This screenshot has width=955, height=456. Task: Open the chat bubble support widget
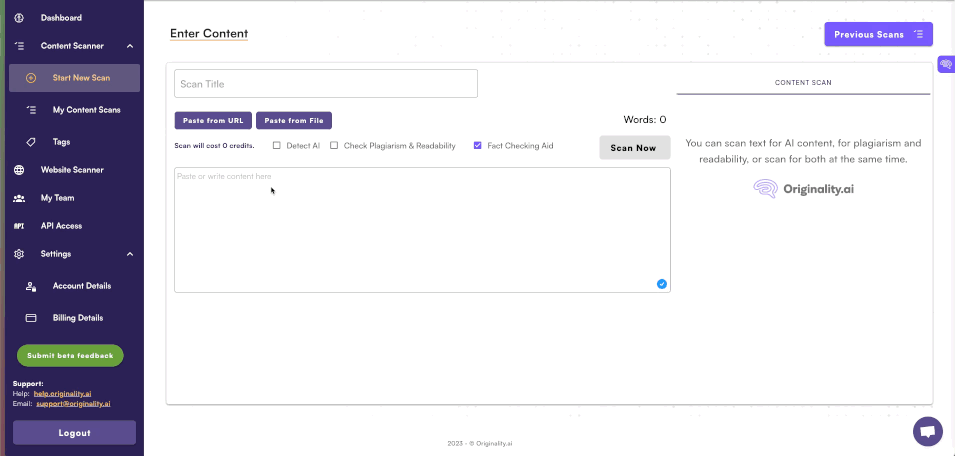coord(927,432)
